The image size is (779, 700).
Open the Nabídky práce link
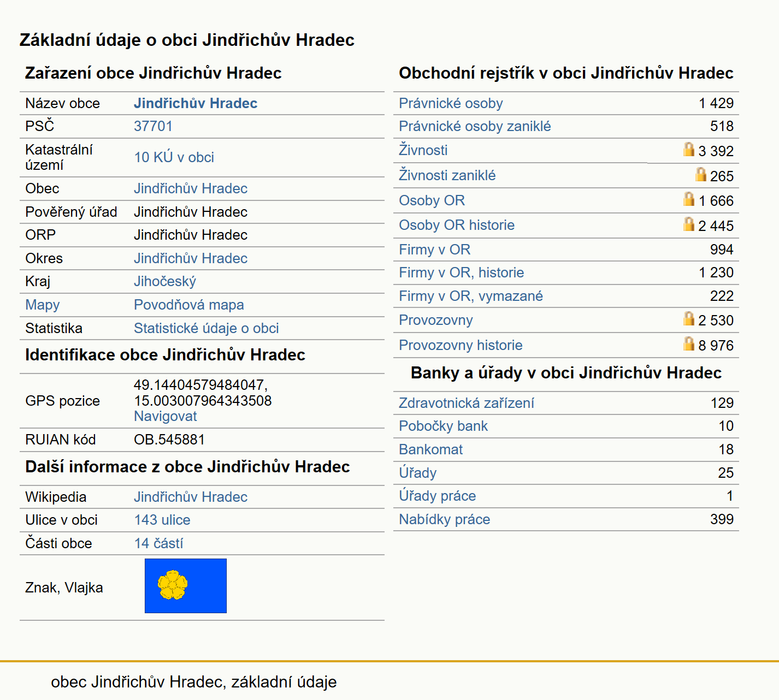(445, 519)
